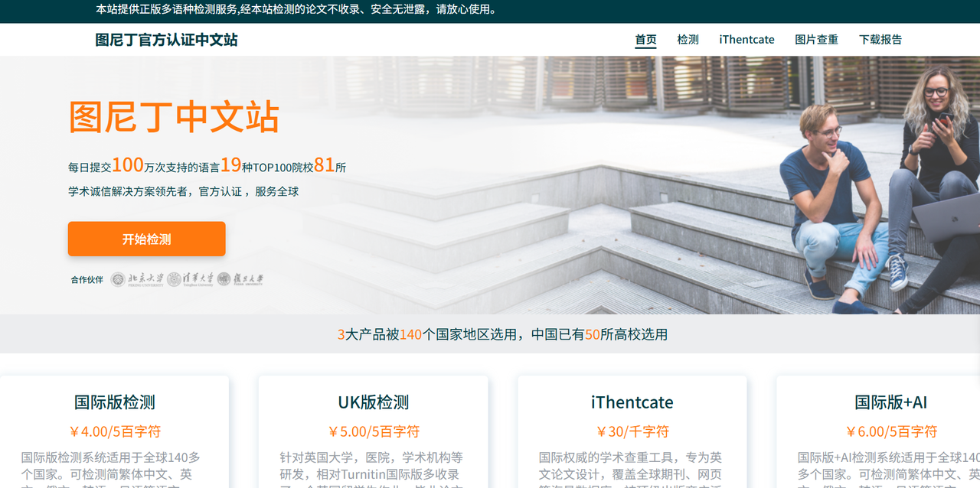Click the ￥4.00/5百字符 price text

(115, 431)
